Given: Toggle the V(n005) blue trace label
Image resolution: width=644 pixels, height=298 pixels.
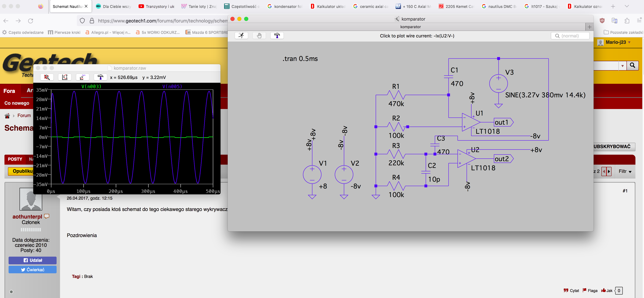Looking at the screenshot, I should (172, 87).
